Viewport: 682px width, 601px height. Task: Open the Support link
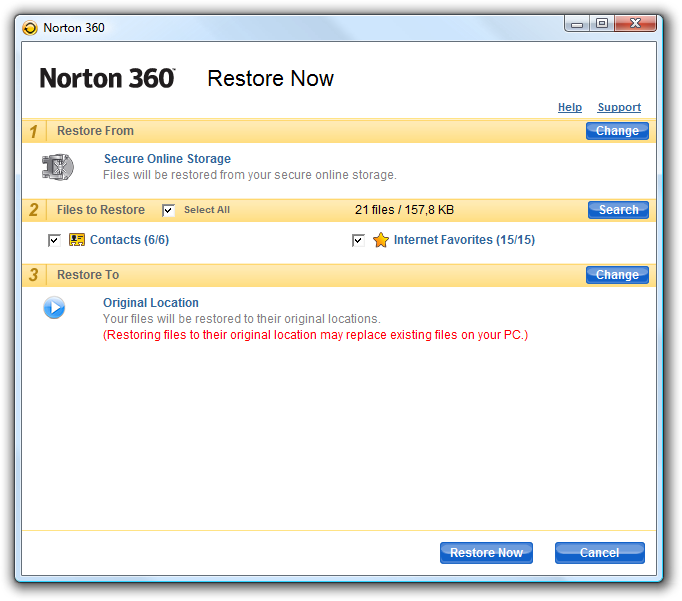619,107
